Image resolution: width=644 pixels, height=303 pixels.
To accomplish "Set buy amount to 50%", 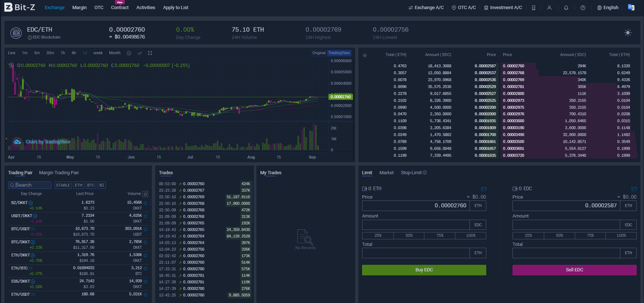I will point(409,236).
